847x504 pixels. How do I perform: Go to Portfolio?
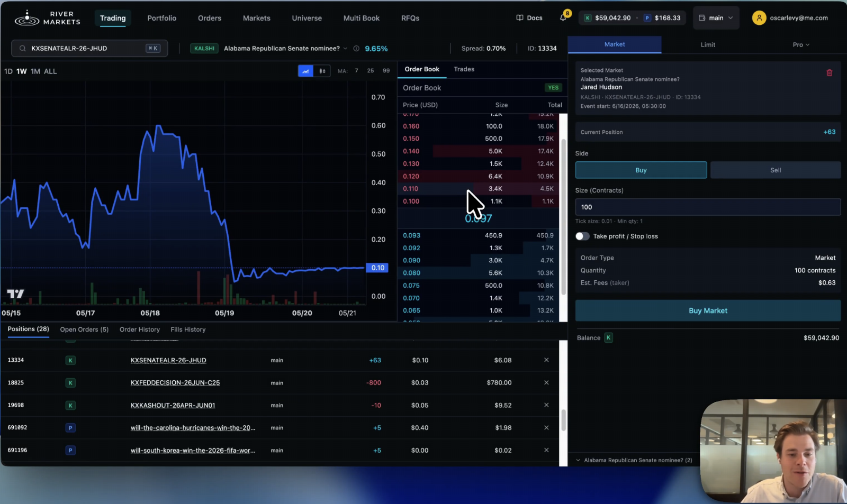(x=162, y=18)
